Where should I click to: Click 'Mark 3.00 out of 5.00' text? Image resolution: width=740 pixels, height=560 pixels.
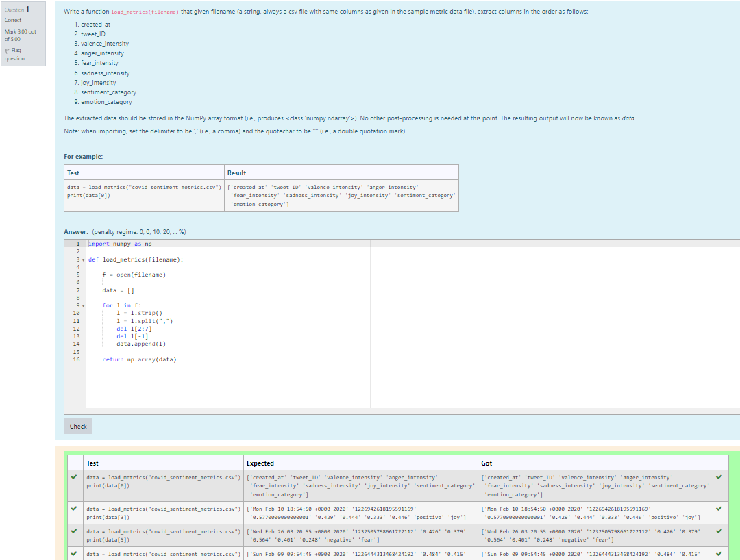21,36
